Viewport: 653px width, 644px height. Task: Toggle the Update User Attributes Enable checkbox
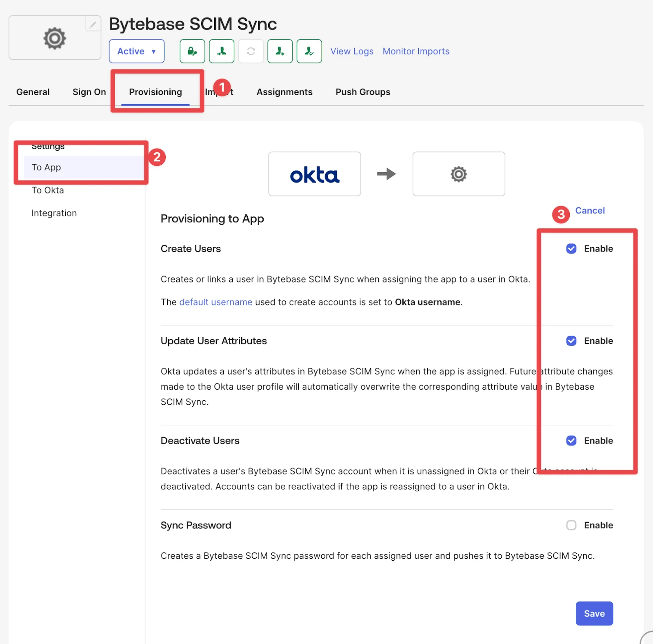(571, 341)
